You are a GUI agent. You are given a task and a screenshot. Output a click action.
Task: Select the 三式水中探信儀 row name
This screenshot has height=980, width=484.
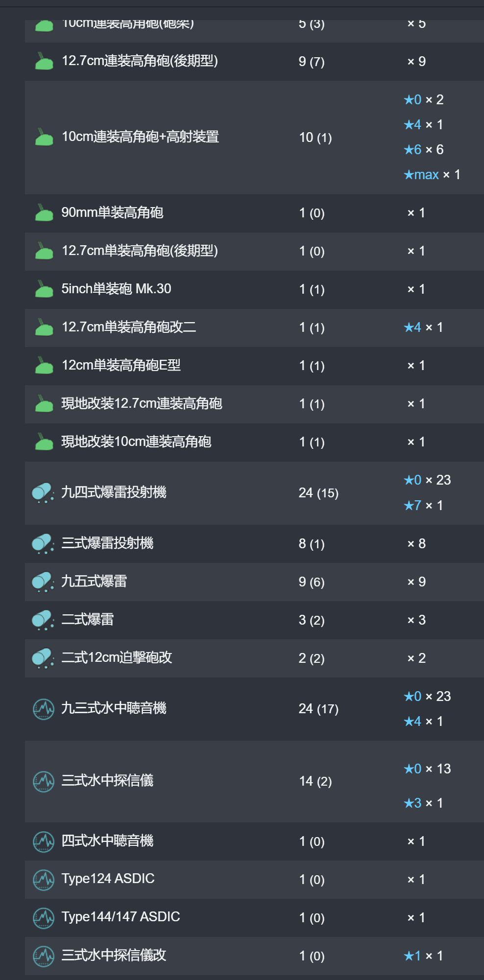click(x=107, y=780)
